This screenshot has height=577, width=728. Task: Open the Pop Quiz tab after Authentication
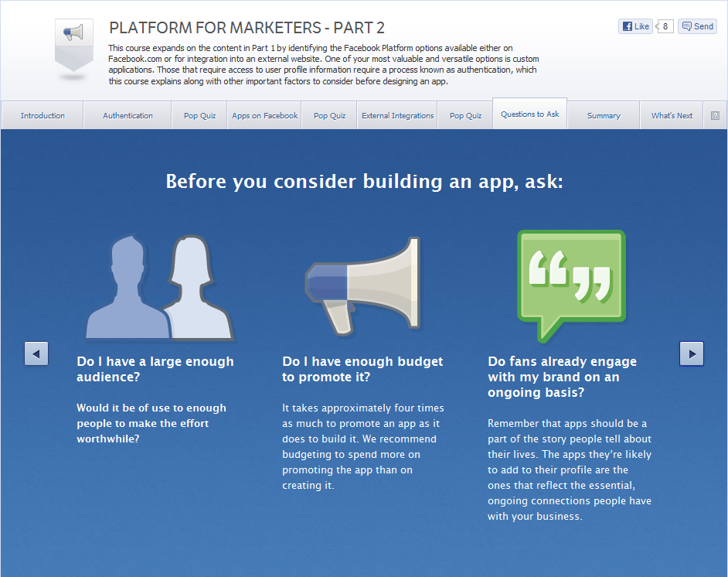pyautogui.click(x=199, y=115)
